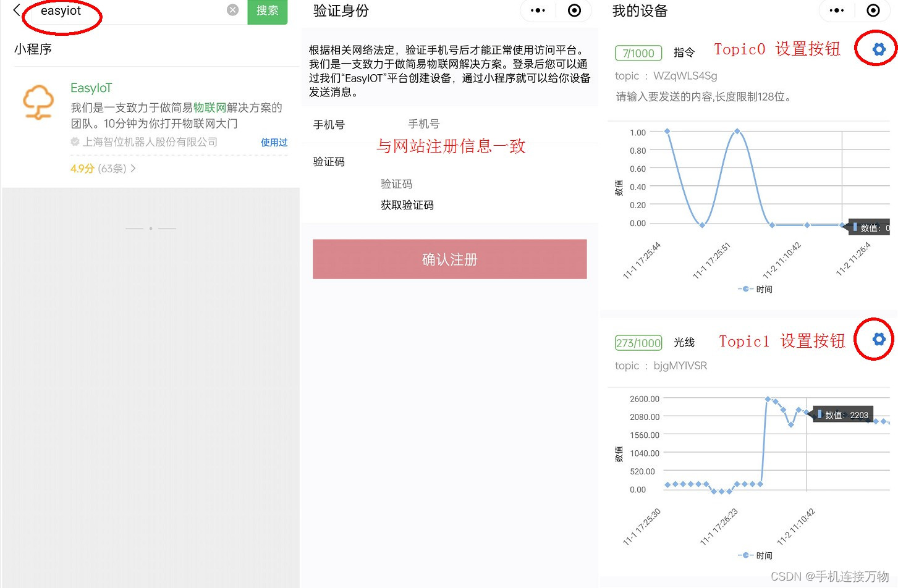The height and width of the screenshot is (588, 898).
Task: Tap 获取验证码 to request a code
Action: point(407,205)
